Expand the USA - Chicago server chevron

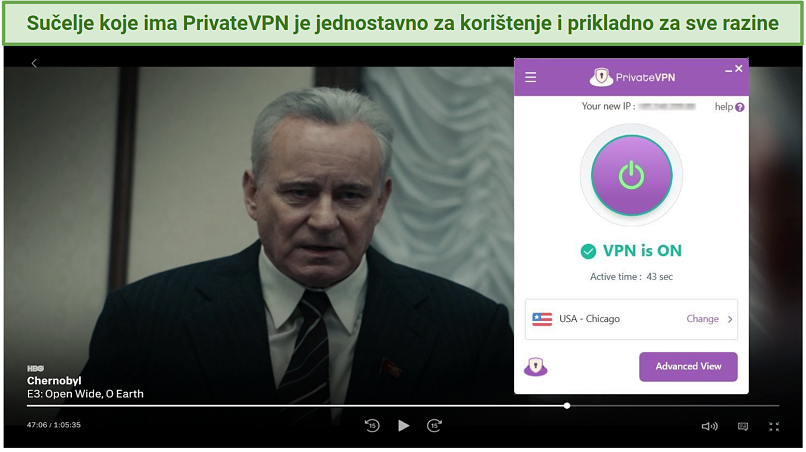point(730,319)
